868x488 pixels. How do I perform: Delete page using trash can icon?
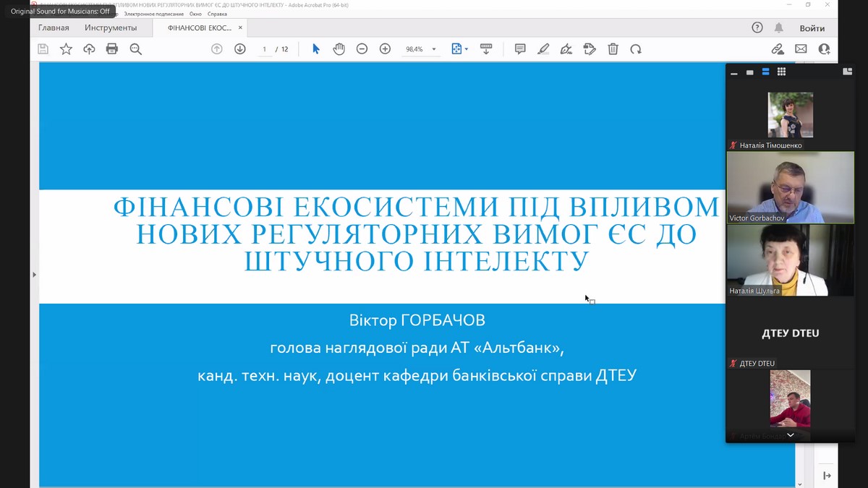click(x=613, y=49)
